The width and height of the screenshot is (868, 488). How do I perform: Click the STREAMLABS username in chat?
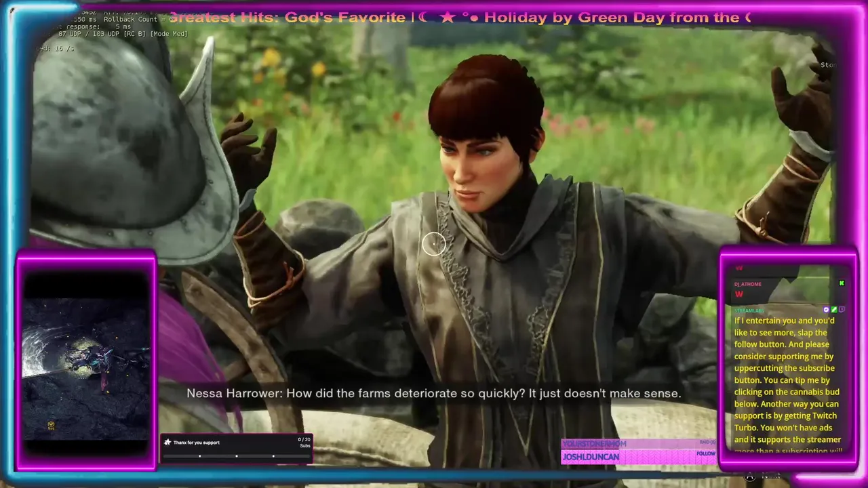point(749,310)
